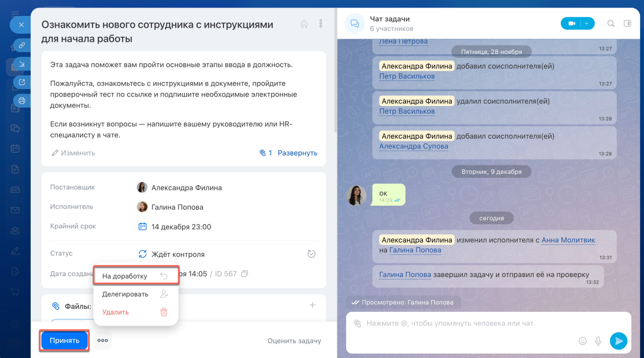The width and height of the screenshot is (644, 358).
Task: Click search icon in task chat header
Action: pos(611,24)
